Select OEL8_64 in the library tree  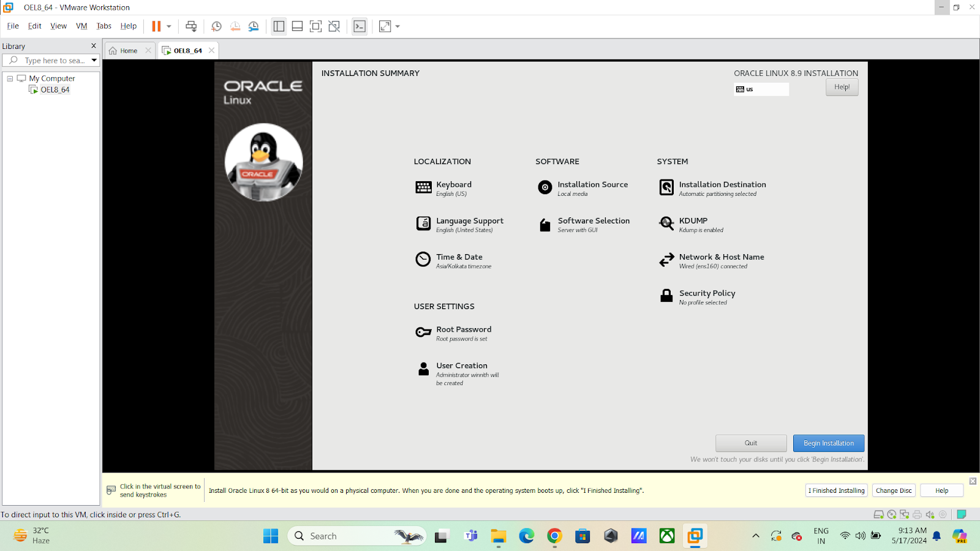pos(55,89)
